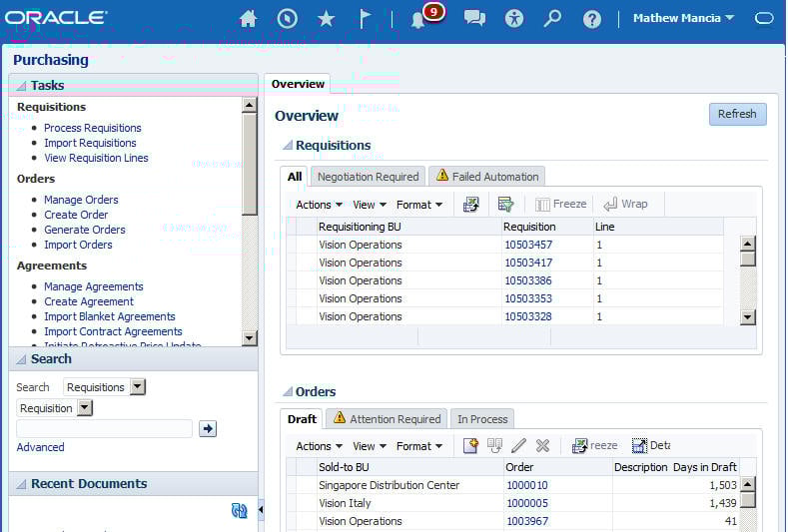
Task: Open requisition 10503328
Action: (528, 316)
